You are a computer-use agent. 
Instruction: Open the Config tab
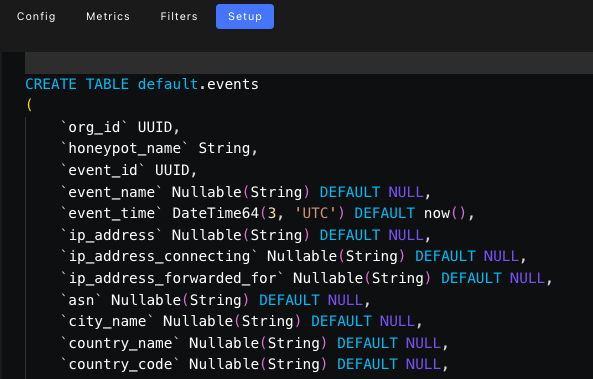[x=36, y=16]
